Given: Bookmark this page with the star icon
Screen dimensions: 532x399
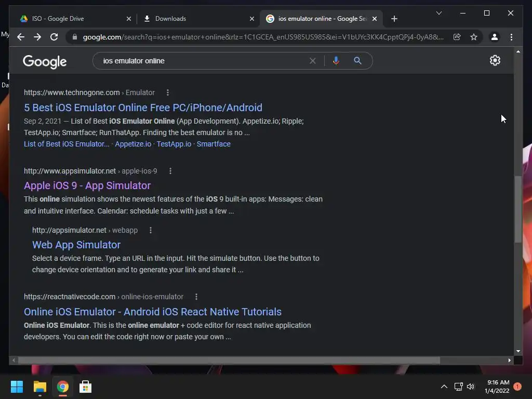Looking at the screenshot, I should (474, 37).
